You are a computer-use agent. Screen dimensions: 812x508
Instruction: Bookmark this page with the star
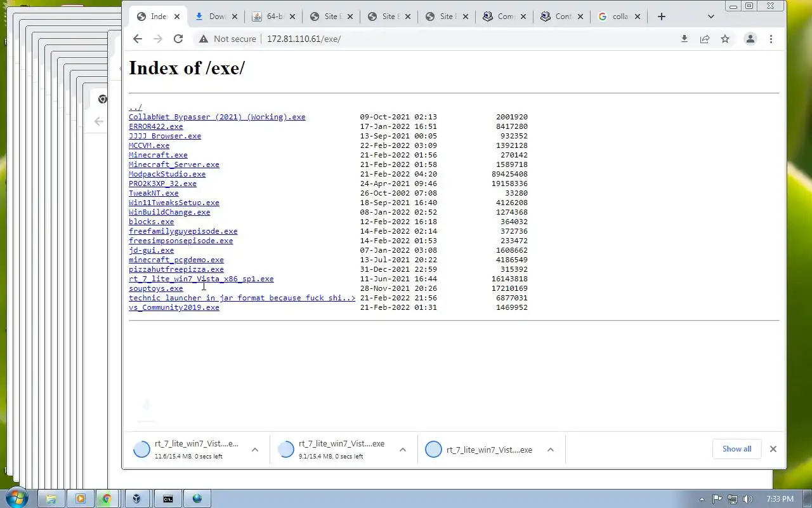click(725, 39)
